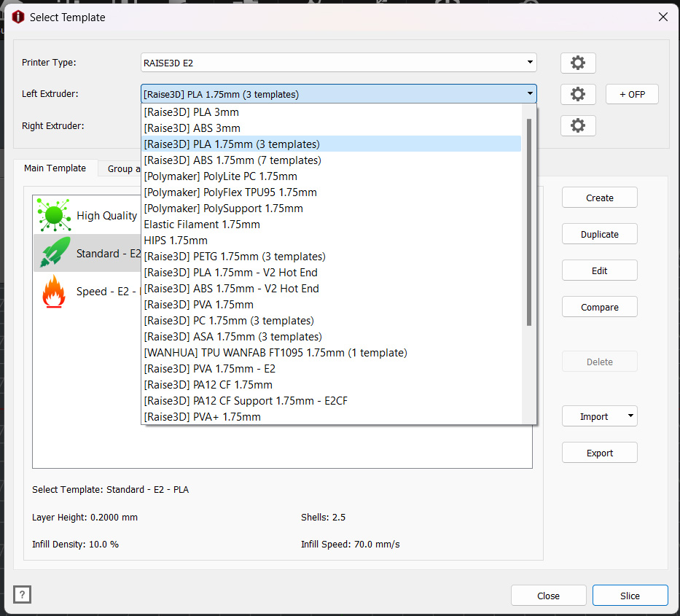Choose [Raise3D] PA12 CF 1.75mm
This screenshot has height=616, width=680.
click(x=332, y=385)
